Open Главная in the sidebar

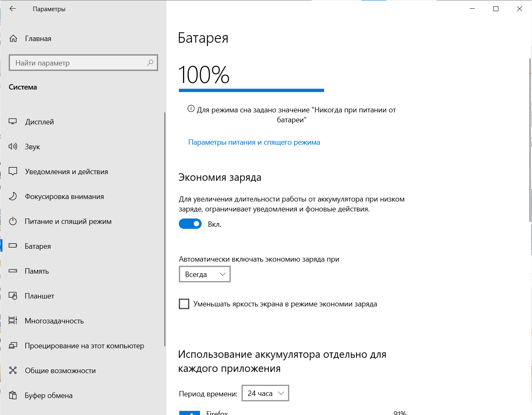pyautogui.click(x=82, y=39)
